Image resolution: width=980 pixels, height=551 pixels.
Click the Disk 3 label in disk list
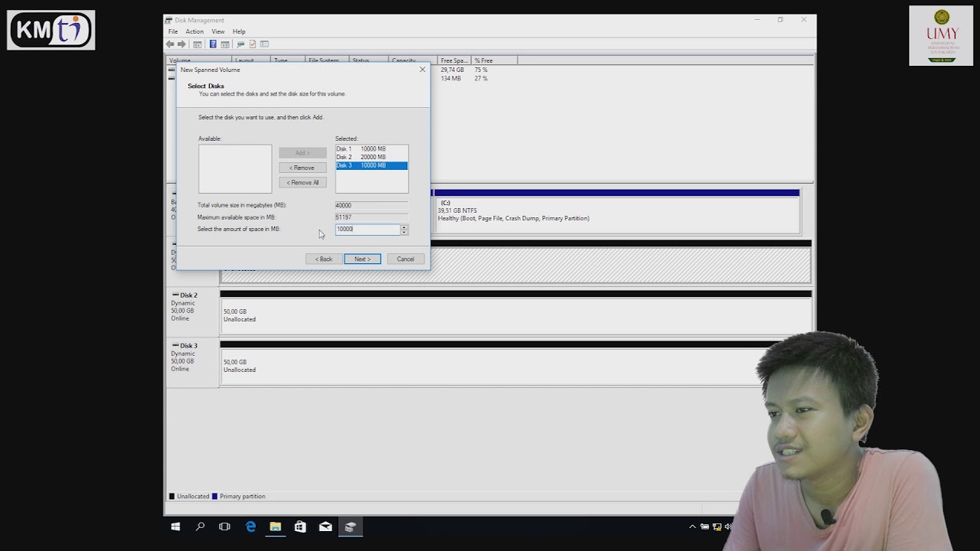pos(188,346)
